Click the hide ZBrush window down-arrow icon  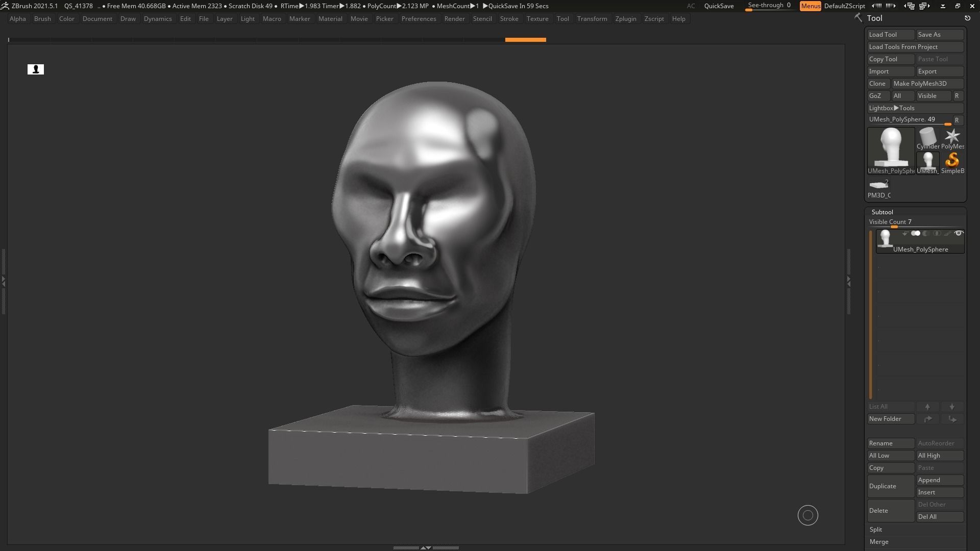click(943, 6)
